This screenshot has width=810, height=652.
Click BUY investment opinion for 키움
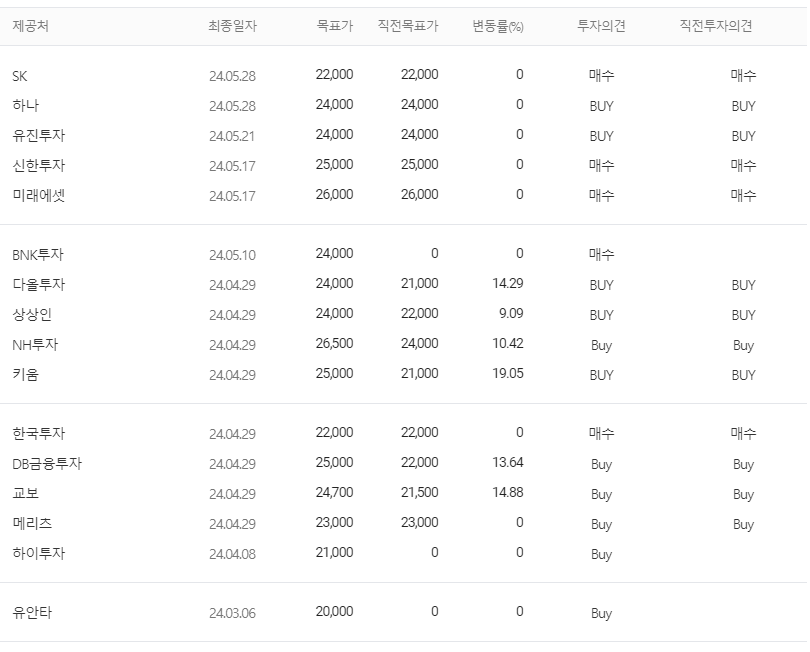[601, 375]
